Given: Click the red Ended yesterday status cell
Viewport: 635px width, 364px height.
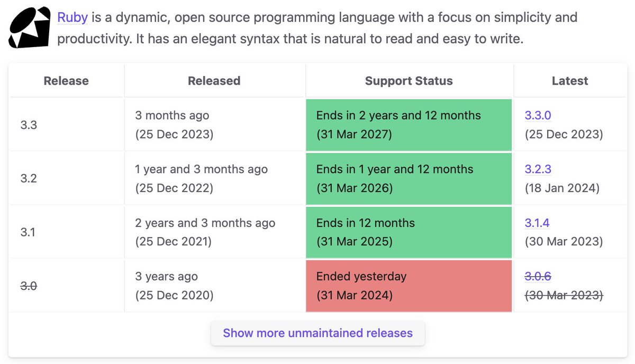Looking at the screenshot, I should point(409,286).
